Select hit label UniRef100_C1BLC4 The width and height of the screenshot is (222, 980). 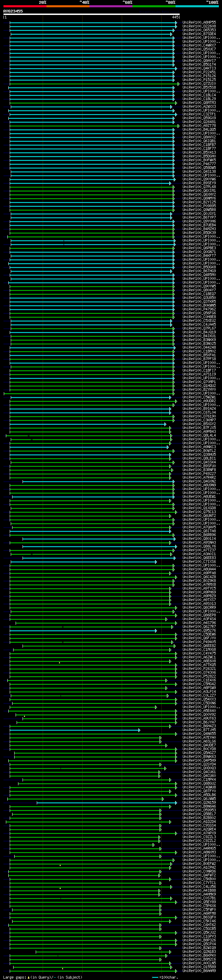(x=199, y=95)
